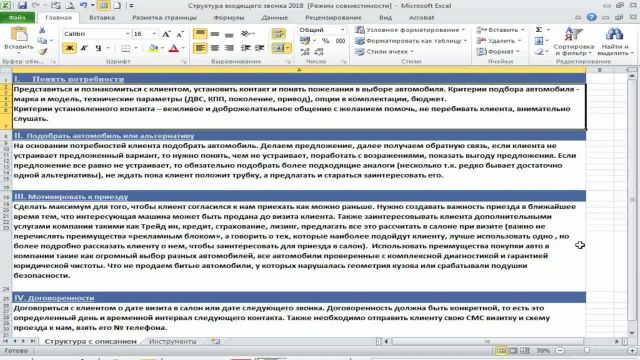Toggle Bottom Align vertical alignment
The width and height of the screenshot is (640, 360).
229,34
